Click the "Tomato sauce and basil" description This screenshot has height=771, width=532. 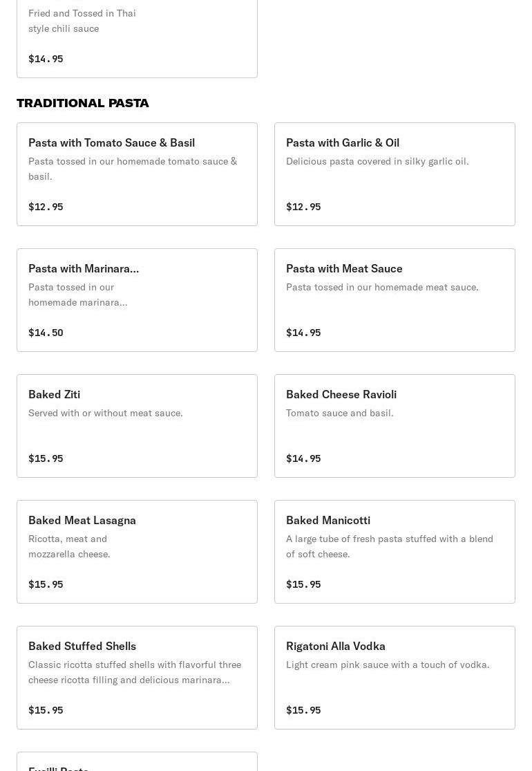(x=340, y=413)
